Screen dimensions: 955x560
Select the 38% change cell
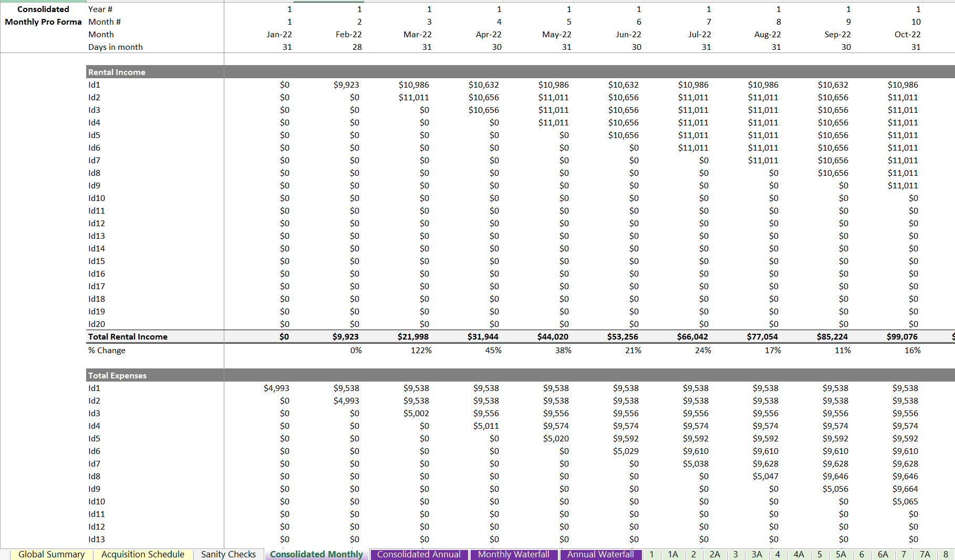pyautogui.click(x=563, y=350)
